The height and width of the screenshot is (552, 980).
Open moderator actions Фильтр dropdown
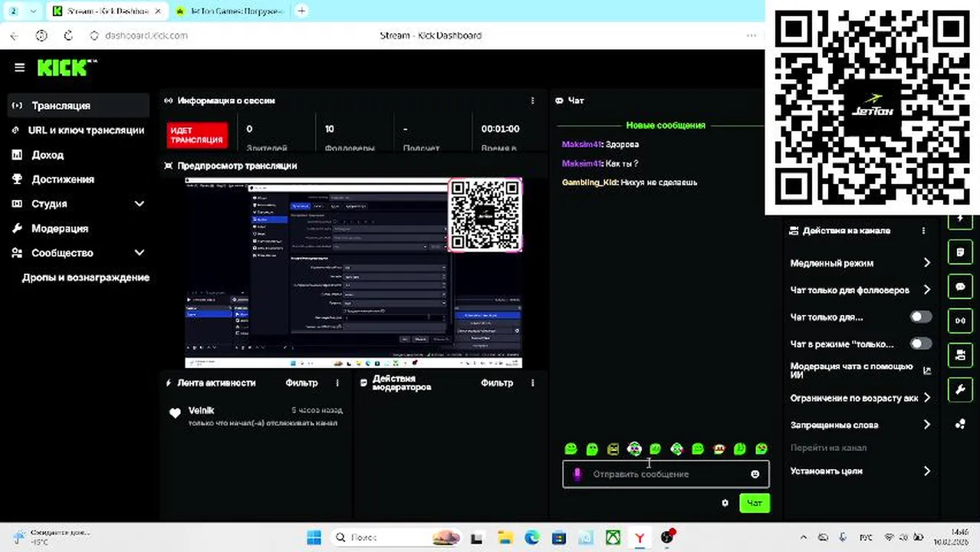click(x=497, y=383)
